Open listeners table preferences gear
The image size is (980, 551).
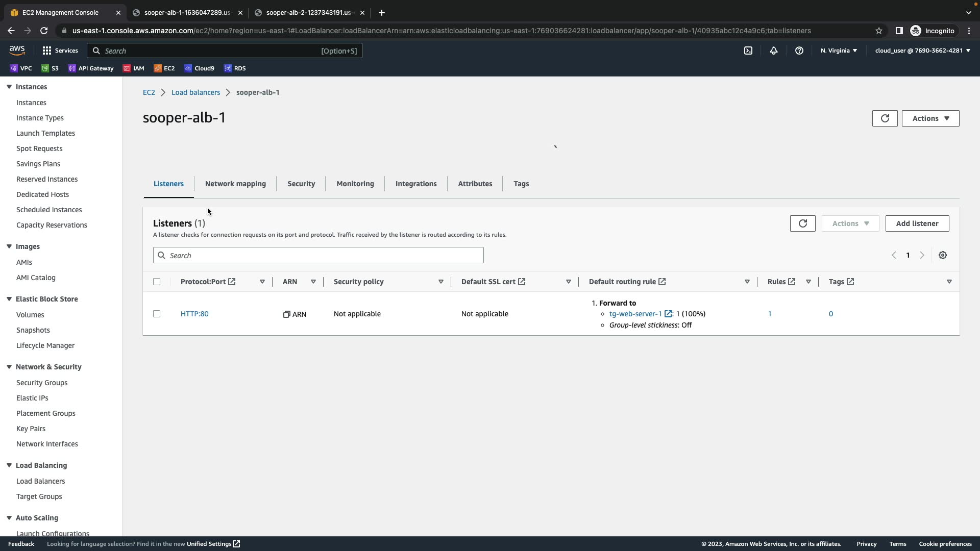942,255
